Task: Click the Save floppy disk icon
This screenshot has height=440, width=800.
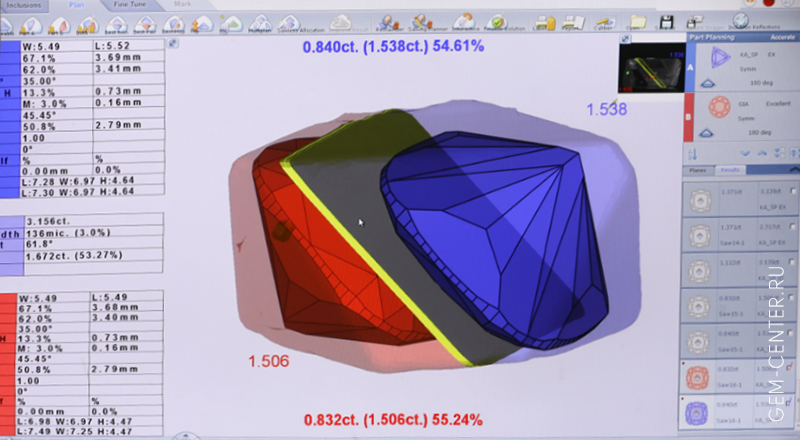Action: (664, 21)
